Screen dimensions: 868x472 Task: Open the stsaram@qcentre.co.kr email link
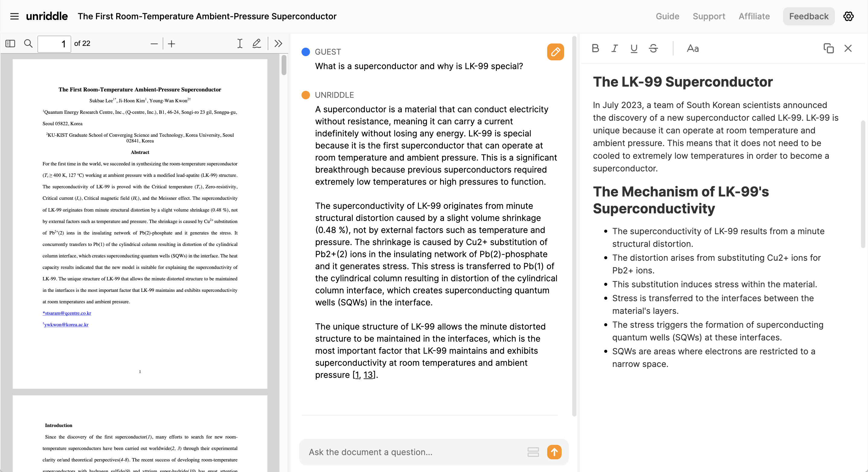(67, 313)
